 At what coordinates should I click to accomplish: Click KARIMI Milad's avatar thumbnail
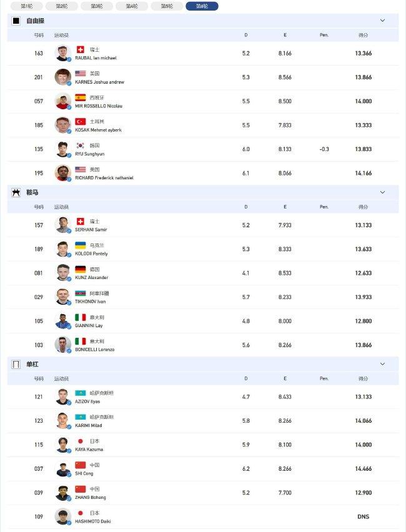pos(63,421)
